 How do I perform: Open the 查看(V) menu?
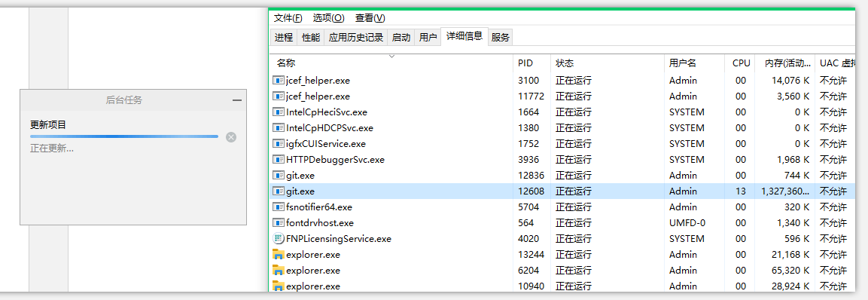370,18
